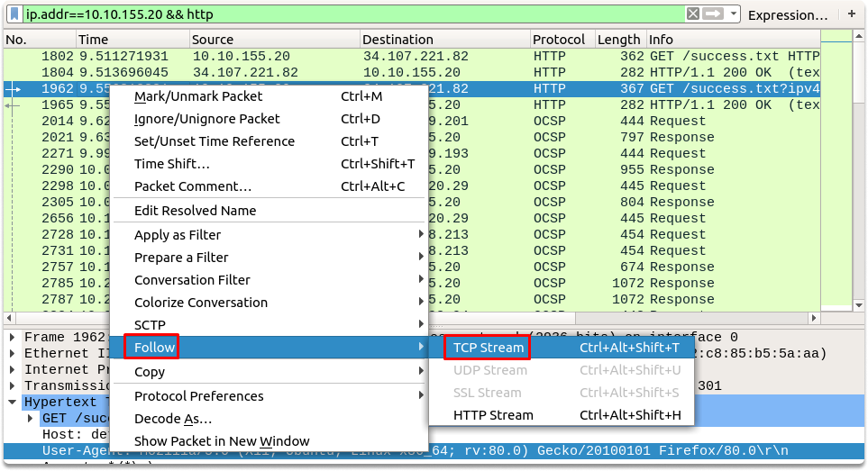This screenshot has width=868, height=471.
Task: Collapse the Hypertext Transfer Protocol node
Action: [13, 402]
